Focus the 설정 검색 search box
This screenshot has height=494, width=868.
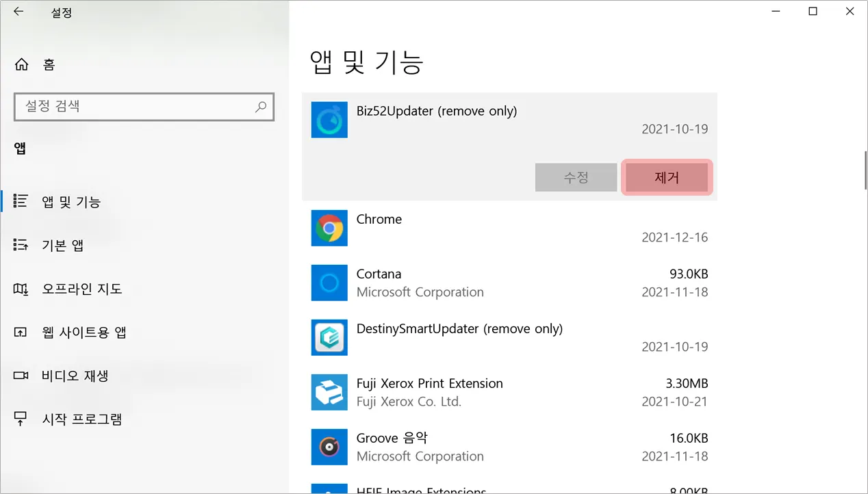pos(144,107)
